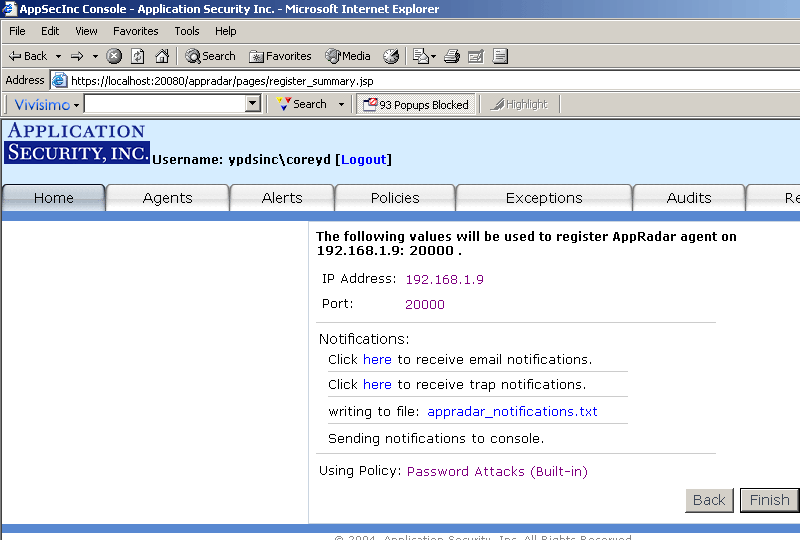
Task: Click the Forward arrow button
Action: pyautogui.click(x=77, y=56)
